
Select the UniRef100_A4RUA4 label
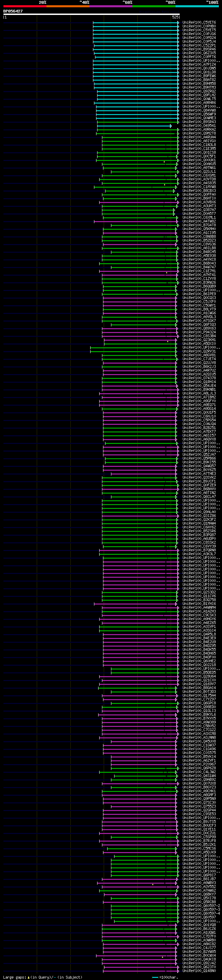[199, 137]
